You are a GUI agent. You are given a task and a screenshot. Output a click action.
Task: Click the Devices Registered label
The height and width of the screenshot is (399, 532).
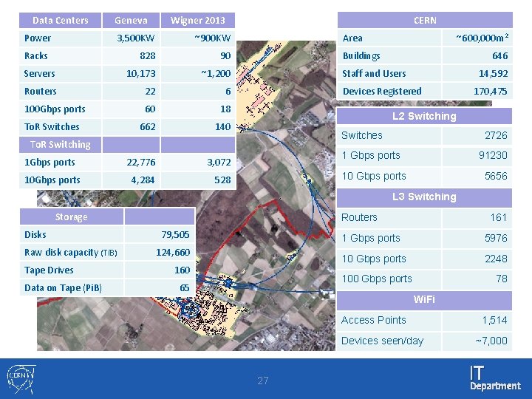click(382, 92)
